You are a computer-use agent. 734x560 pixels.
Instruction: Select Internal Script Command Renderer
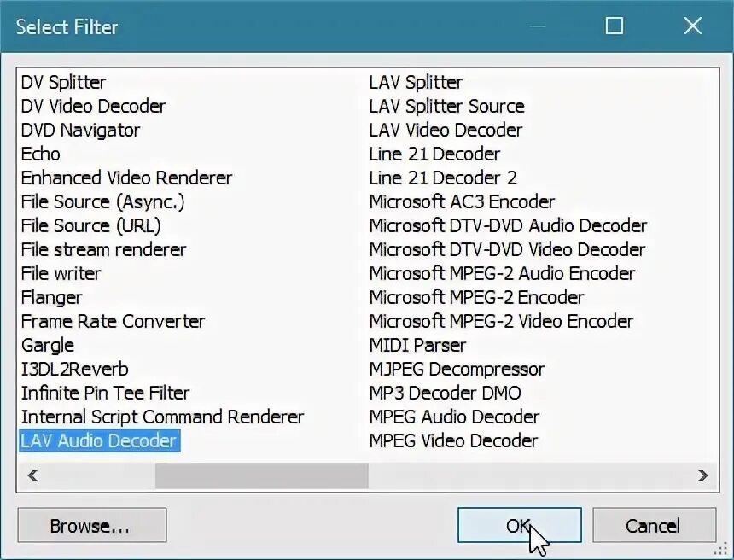[x=163, y=417]
